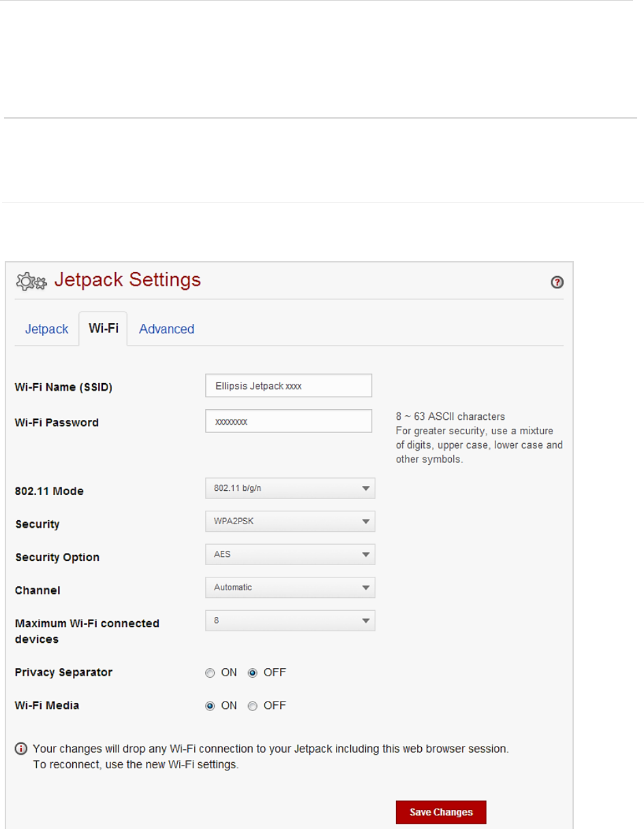Open the Security Option AES dropdown
This screenshot has height=829, width=644.
[x=290, y=554]
